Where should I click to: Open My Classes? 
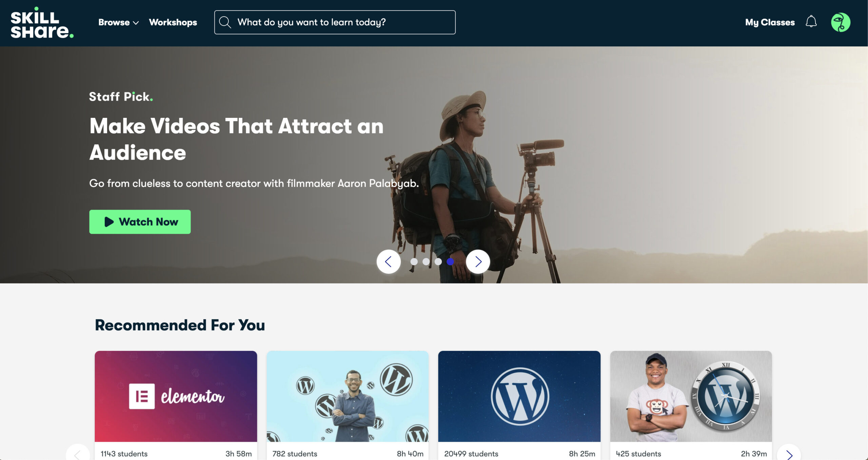point(770,22)
